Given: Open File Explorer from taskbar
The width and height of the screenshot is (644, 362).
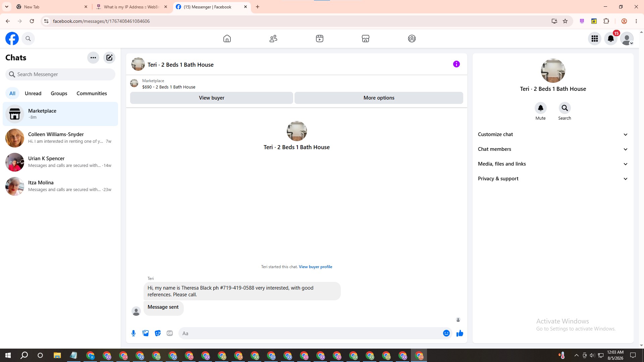Looking at the screenshot, I should point(57,355).
